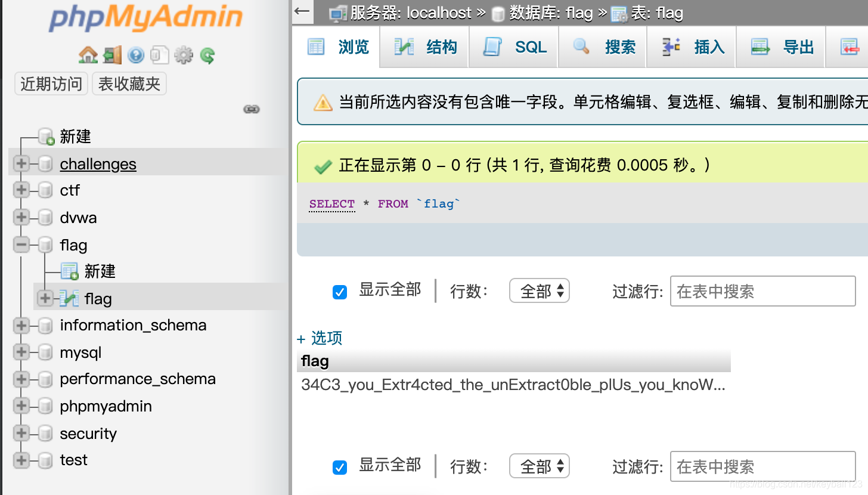Viewport: 868px width, 495px height.
Task: Click the green success checkmark icon
Action: (323, 166)
